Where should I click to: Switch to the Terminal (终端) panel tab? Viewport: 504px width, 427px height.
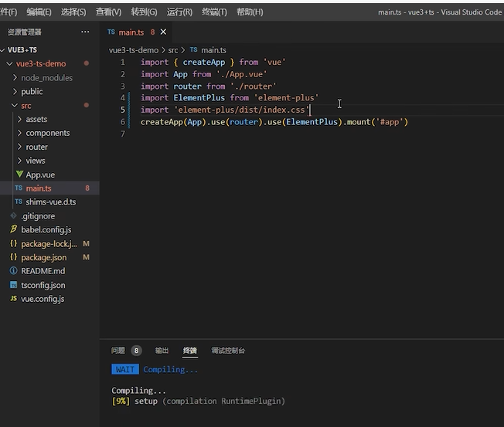click(189, 351)
